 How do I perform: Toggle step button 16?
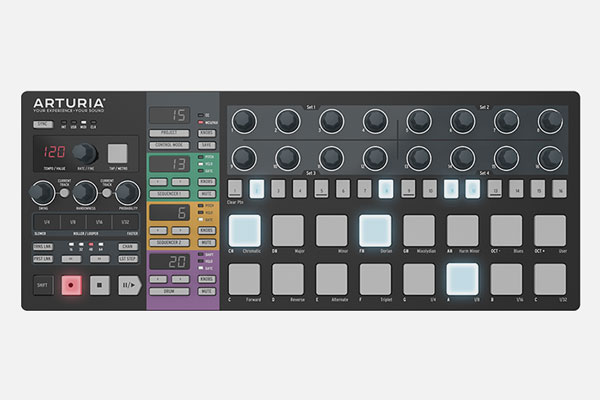tap(559, 189)
